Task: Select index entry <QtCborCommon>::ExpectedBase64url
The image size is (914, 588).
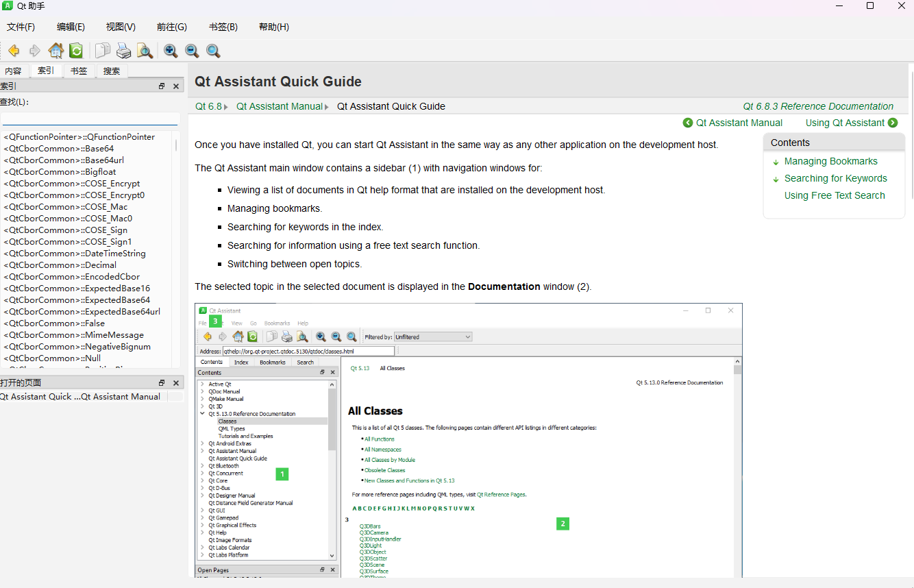Action: pos(82,312)
